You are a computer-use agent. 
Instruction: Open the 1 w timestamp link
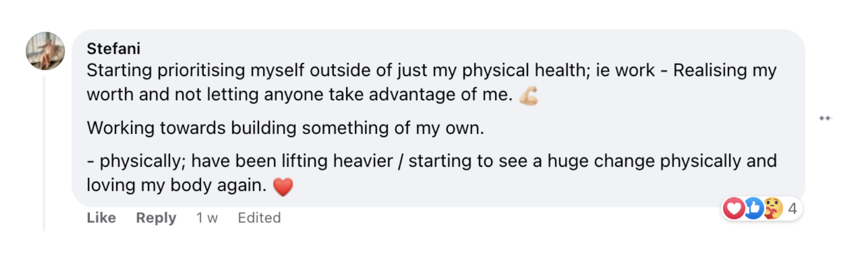(207, 218)
